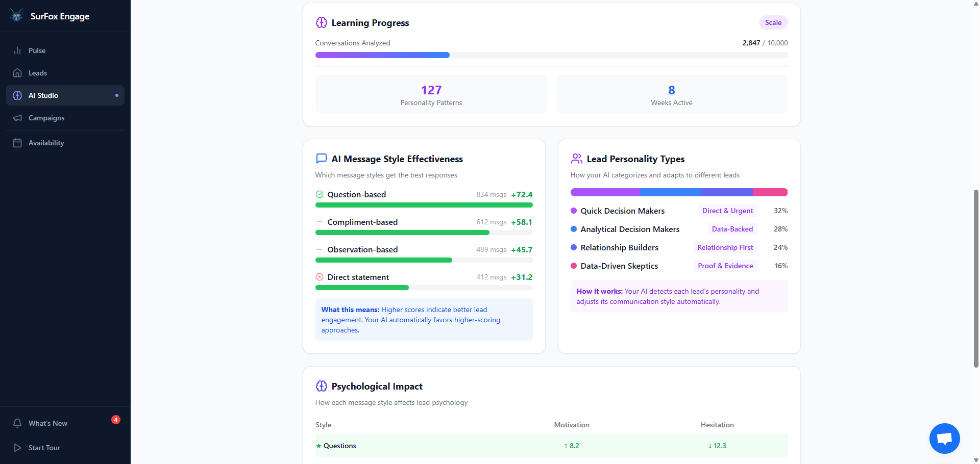The image size is (980, 464).
Task: Click the What's New bell icon
Action: 17,423
